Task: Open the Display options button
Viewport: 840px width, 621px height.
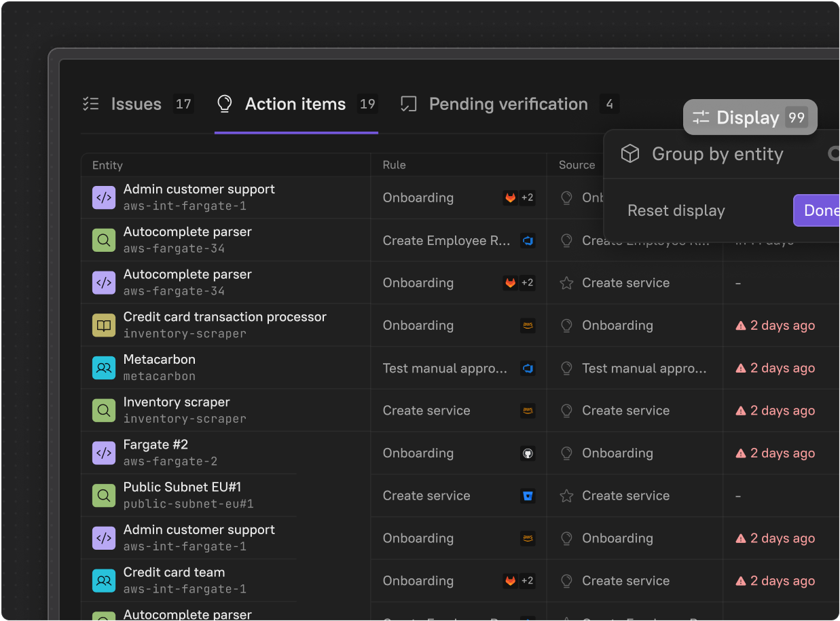Action: (x=750, y=117)
